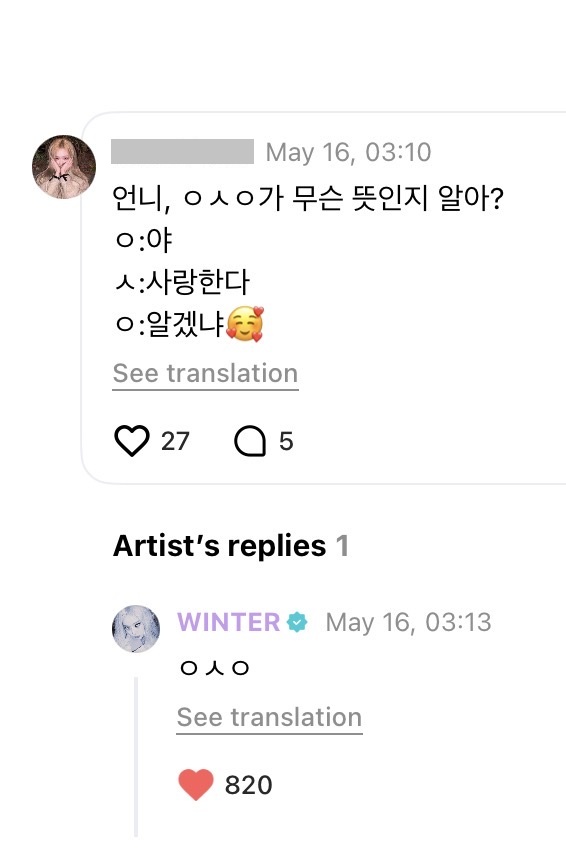Screen dimensions: 566x855
Task: Click the May 16, 03:13 reply timestamp
Action: coord(408,622)
